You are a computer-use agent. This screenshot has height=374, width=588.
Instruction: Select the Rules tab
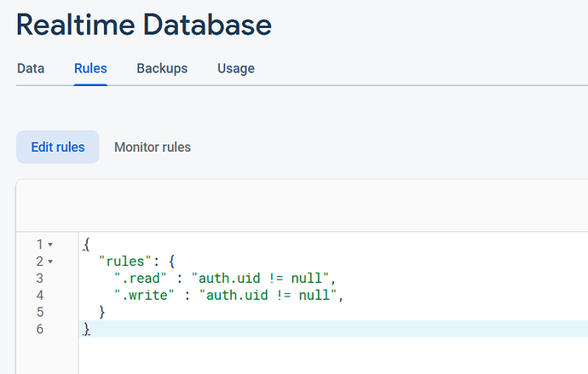pyautogui.click(x=90, y=68)
